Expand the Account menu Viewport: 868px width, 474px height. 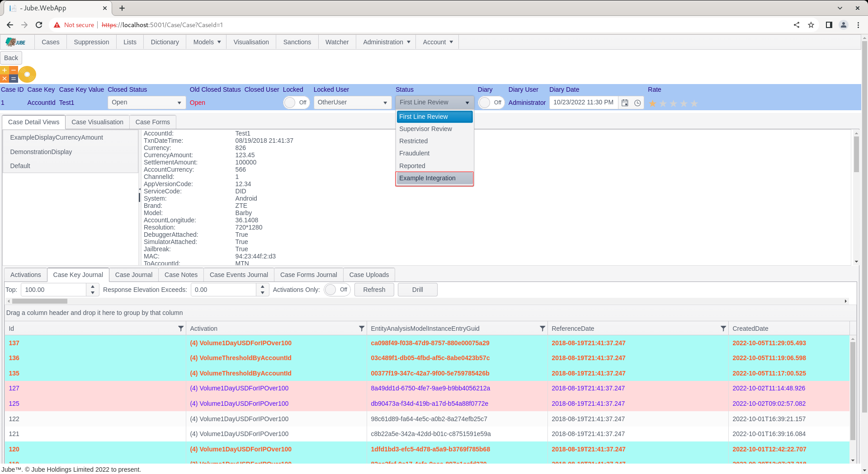[x=438, y=42]
